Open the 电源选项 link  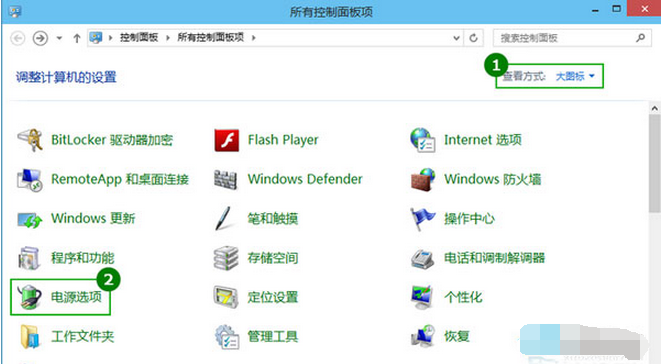76,297
